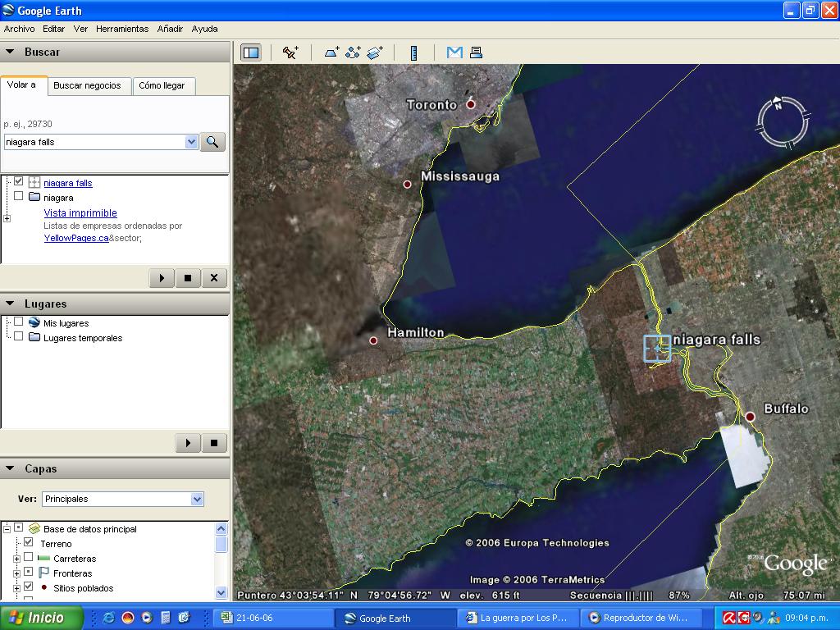The height and width of the screenshot is (630, 840).
Task: Collapse the Buscar panel
Action: 10,52
